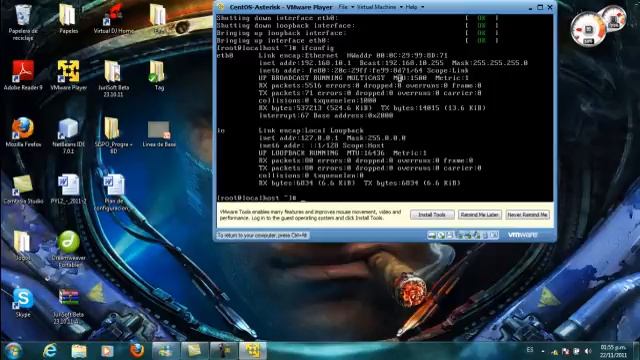Image resolution: width=640 pixels, height=360 pixels.
Task: Show hidden tray icons arrow
Action: pos(543,351)
